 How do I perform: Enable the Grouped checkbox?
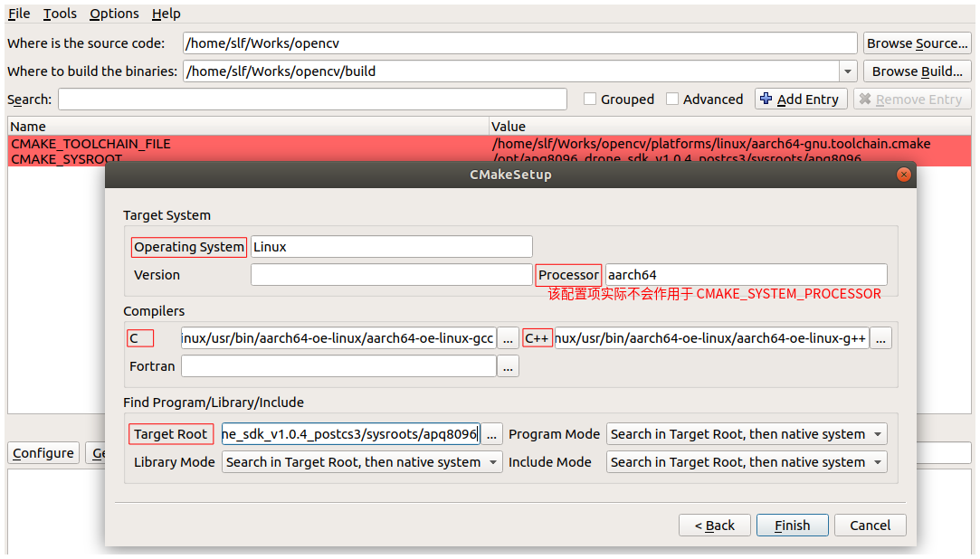coord(590,99)
